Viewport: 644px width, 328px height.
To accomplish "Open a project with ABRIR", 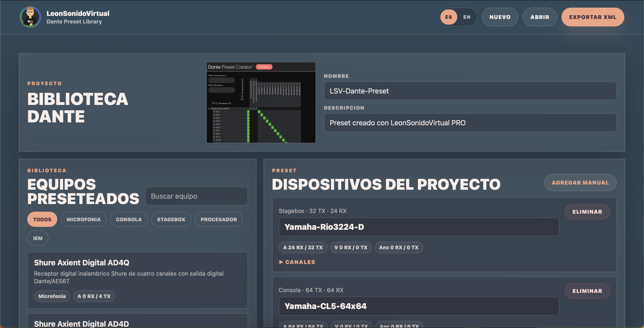I will tap(540, 17).
